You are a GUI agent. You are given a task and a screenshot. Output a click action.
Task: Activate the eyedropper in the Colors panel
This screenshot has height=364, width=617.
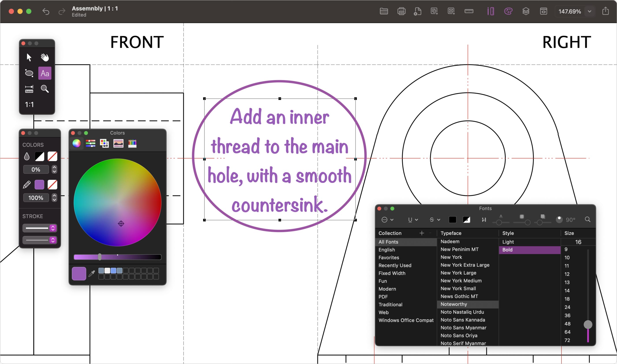[x=91, y=273]
